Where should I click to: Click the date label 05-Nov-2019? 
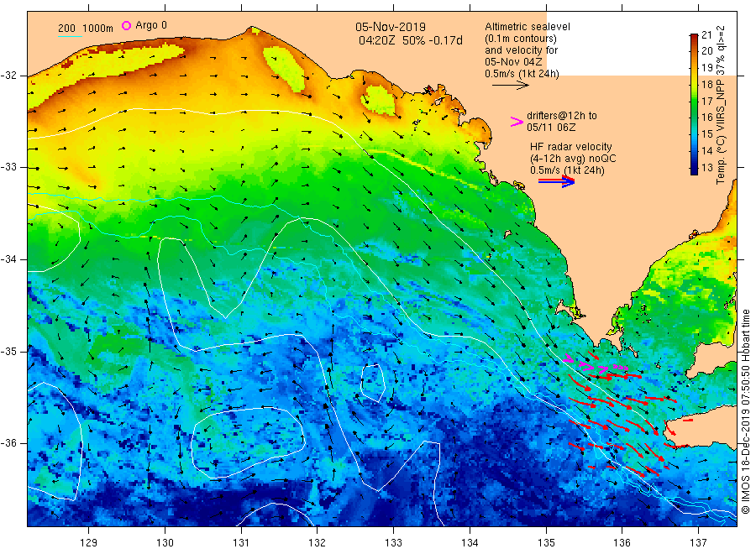[x=391, y=27]
